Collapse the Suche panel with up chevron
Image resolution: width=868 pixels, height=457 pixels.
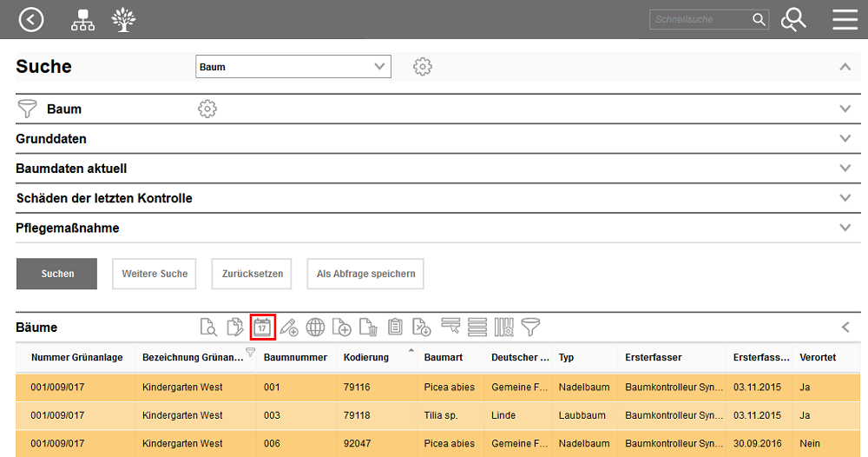click(x=845, y=67)
